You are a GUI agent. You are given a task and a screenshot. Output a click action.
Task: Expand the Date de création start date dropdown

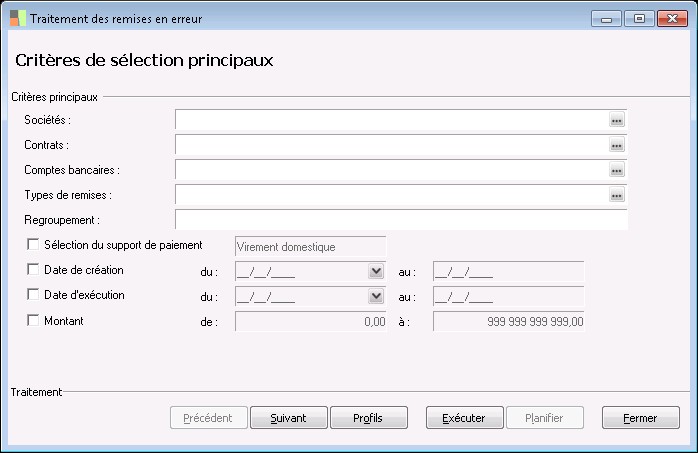[x=376, y=271]
